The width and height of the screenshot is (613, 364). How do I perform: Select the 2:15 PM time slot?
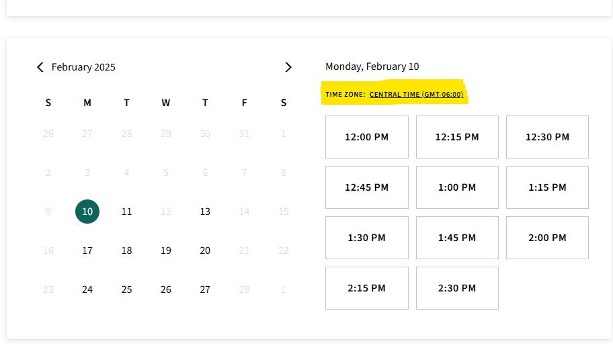[366, 288]
